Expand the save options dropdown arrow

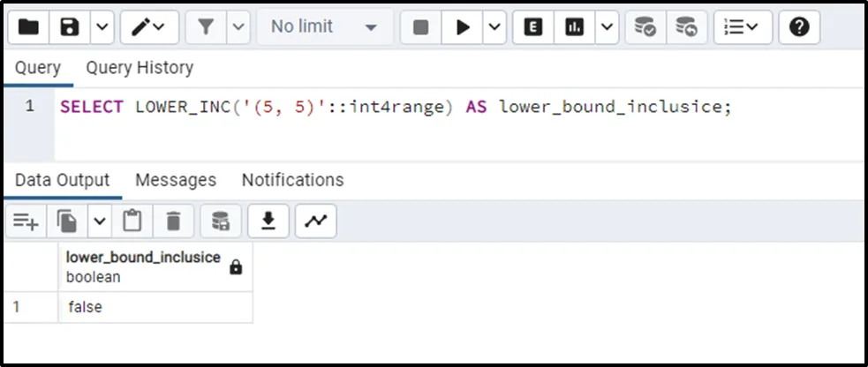pyautogui.click(x=102, y=27)
